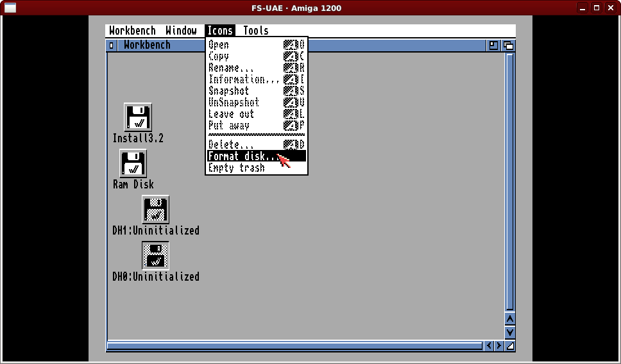Image resolution: width=621 pixels, height=364 pixels.
Task: Open the Tools menu
Action: coord(256,31)
